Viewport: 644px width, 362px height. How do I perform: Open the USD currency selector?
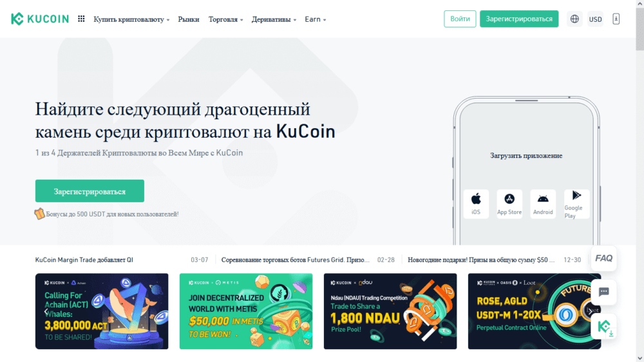[595, 19]
